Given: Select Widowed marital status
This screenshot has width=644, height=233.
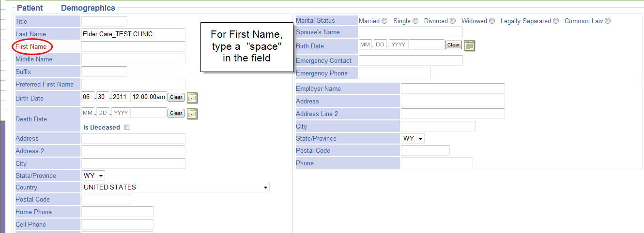Looking at the screenshot, I should tap(492, 21).
